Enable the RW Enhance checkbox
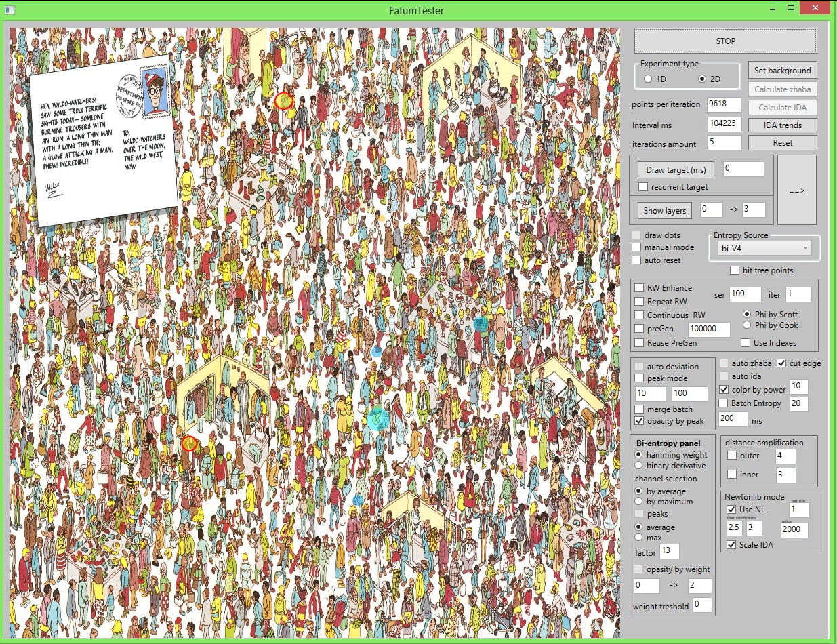 coord(639,288)
